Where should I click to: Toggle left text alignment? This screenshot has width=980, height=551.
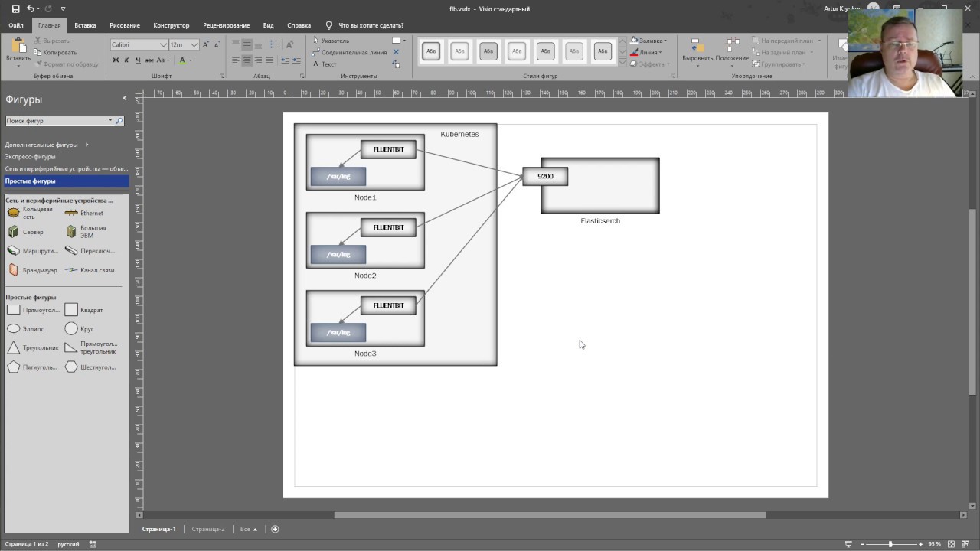point(236,60)
